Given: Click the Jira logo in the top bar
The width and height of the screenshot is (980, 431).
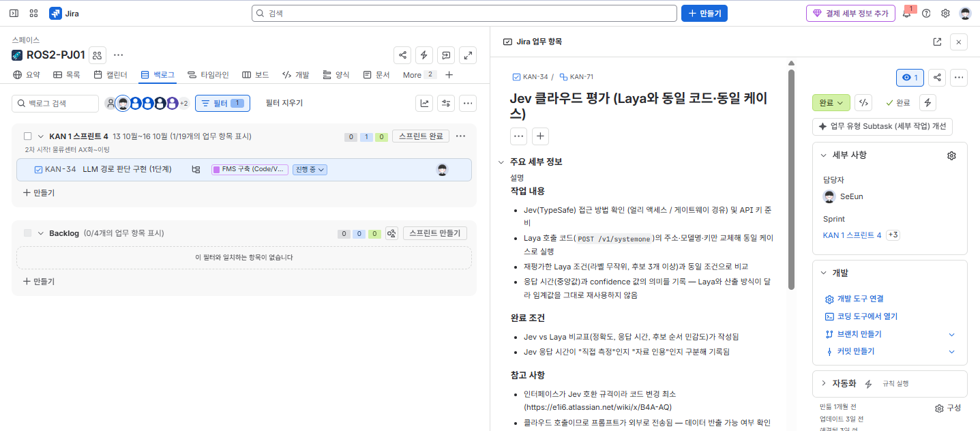Looking at the screenshot, I should 64,13.
